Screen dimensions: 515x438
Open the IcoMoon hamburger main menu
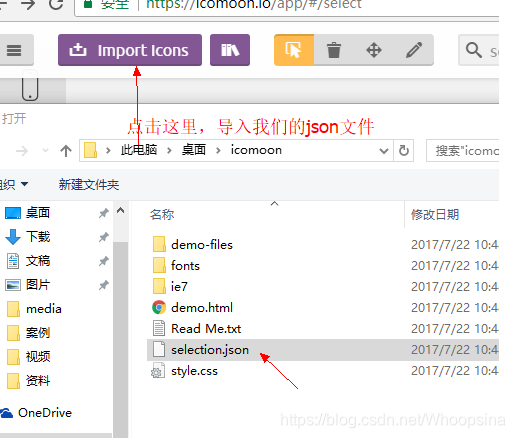(x=14, y=50)
